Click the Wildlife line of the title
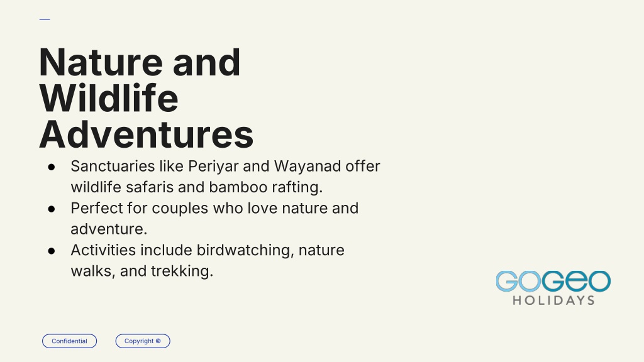This screenshot has width=644, height=362. (x=109, y=99)
